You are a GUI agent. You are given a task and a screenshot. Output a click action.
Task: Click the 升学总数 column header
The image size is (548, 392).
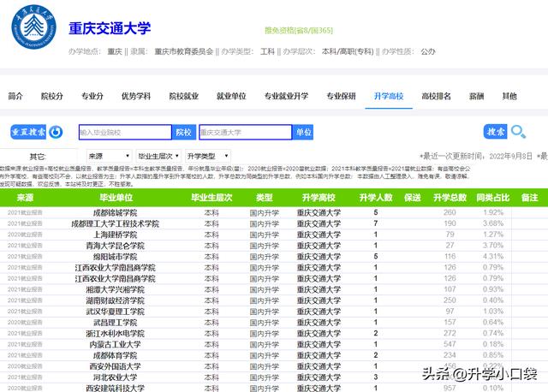[x=450, y=198]
